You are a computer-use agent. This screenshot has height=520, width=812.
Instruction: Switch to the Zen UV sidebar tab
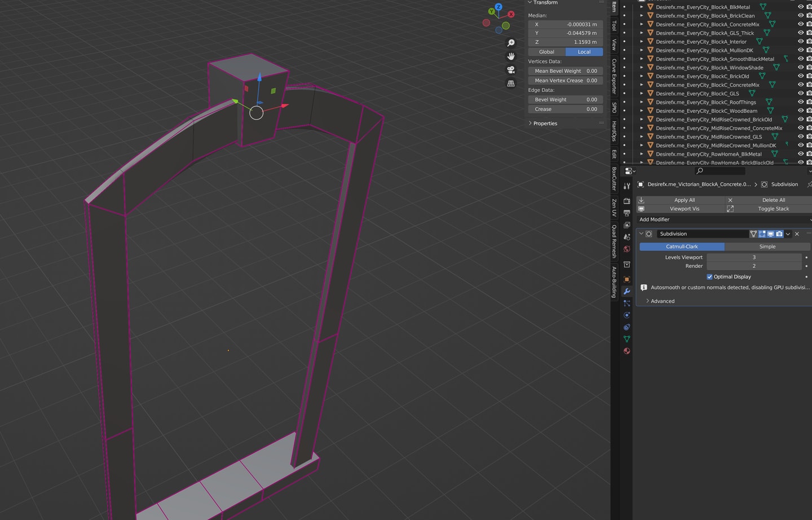tap(614, 207)
